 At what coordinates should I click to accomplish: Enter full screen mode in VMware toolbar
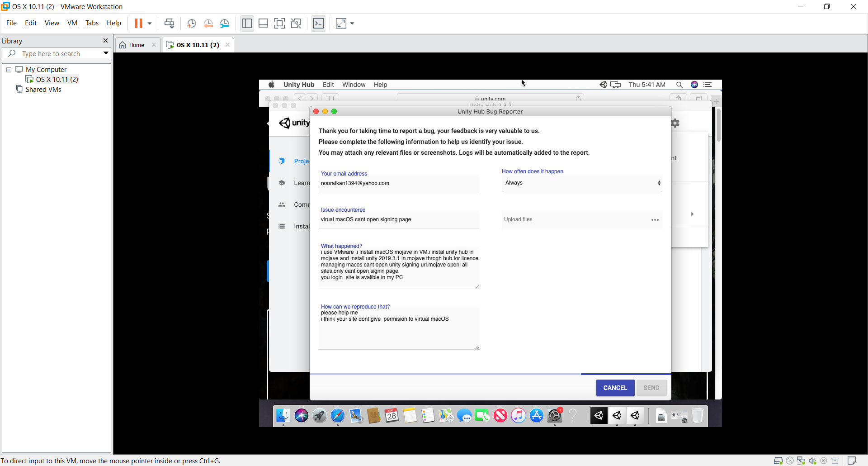pos(279,23)
